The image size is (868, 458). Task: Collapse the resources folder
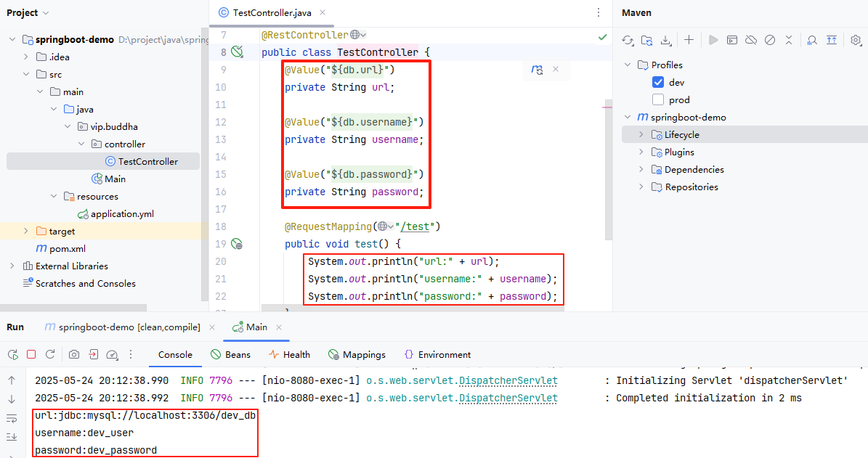click(54, 196)
